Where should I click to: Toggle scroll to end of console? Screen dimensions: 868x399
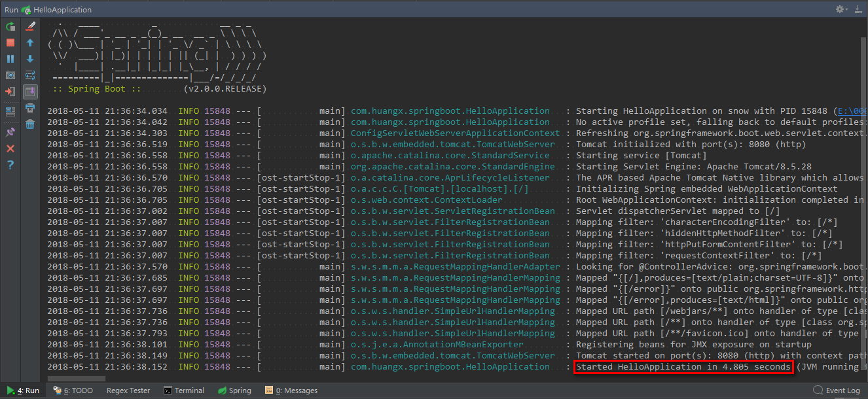point(30,92)
